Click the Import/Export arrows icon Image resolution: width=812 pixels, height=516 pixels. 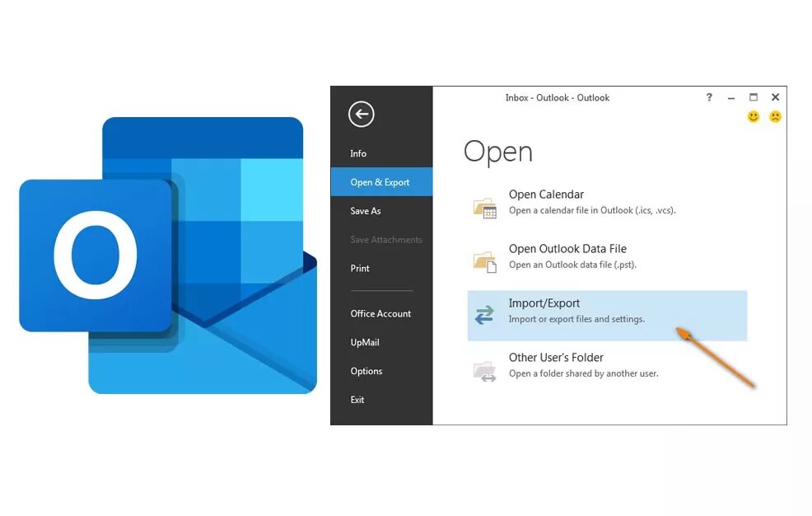pyautogui.click(x=484, y=315)
